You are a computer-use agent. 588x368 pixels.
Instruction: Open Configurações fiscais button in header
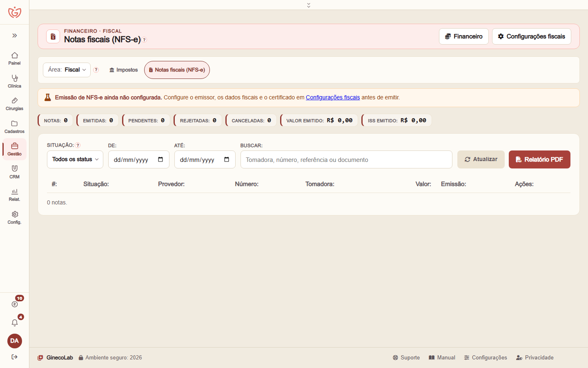532,36
